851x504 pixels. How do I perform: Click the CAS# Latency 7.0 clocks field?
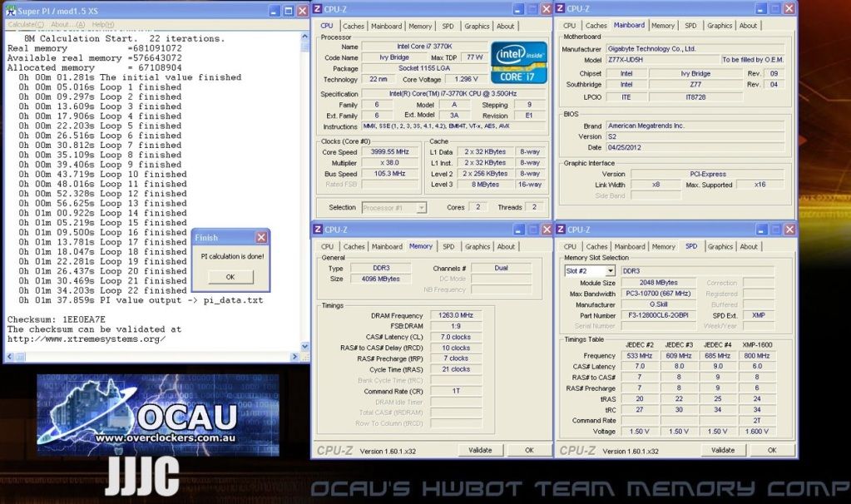[x=456, y=337]
